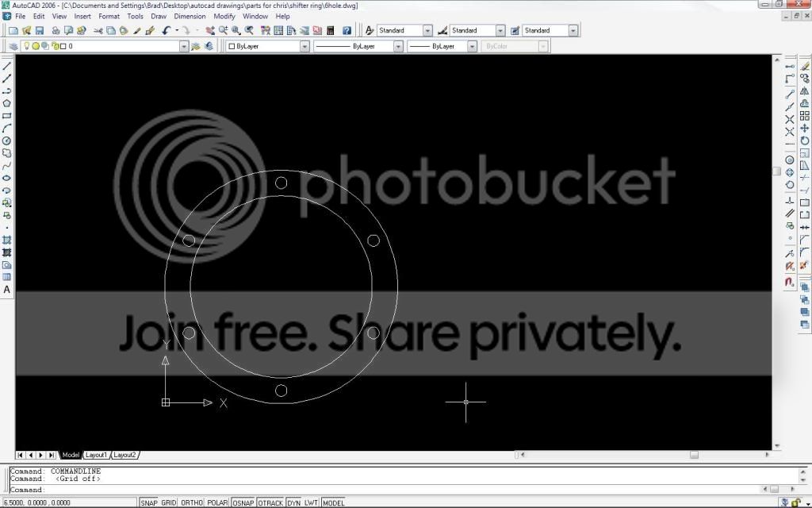Click the Snap to Endpoint icon
This screenshot has height=508, width=812.
click(x=790, y=94)
